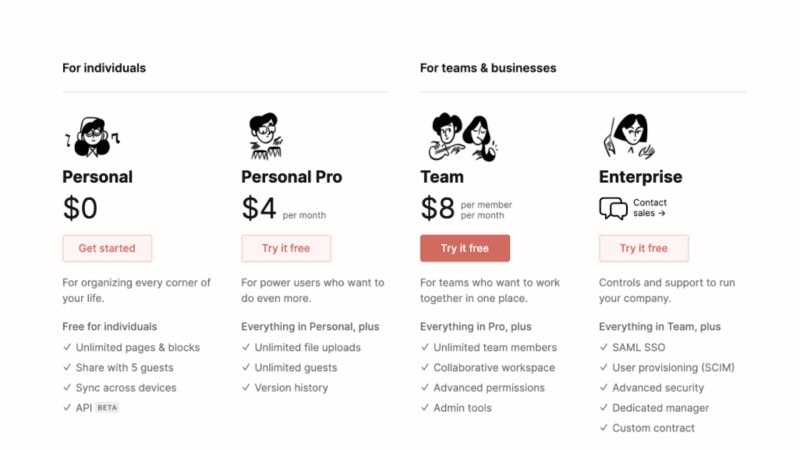Click the For individuals section heading
This screenshot has height=450, width=800.
point(104,68)
